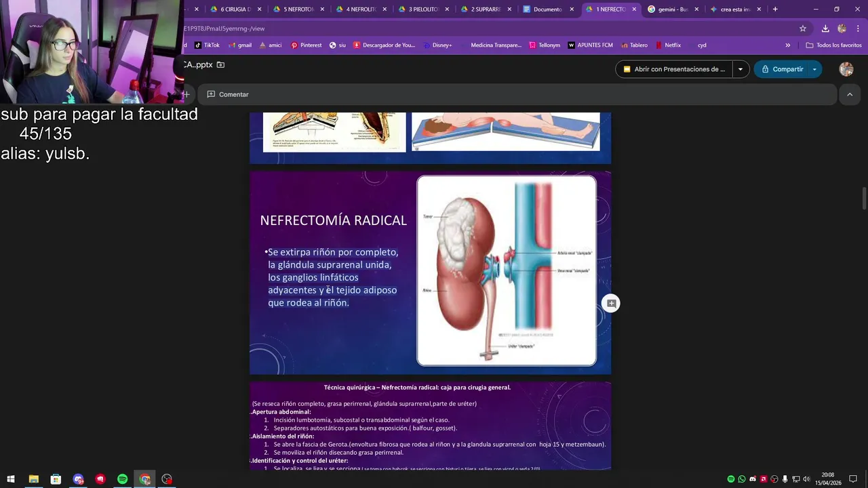Open the Netflix bookmark
868x488 pixels.
point(669,45)
